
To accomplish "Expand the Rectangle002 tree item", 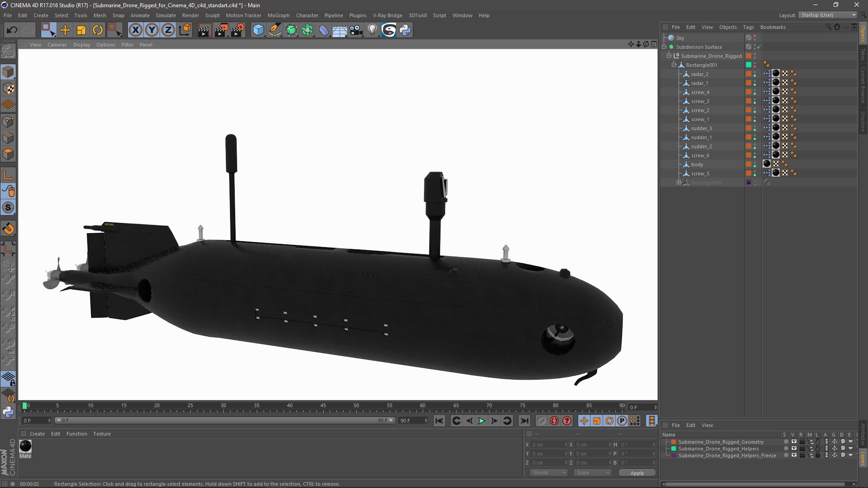I will coord(679,183).
